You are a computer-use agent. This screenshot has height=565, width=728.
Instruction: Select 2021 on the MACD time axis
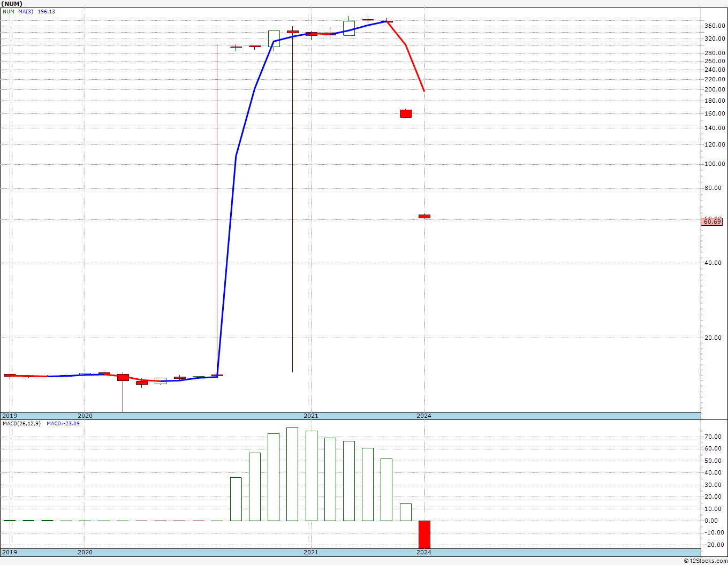pos(311,552)
